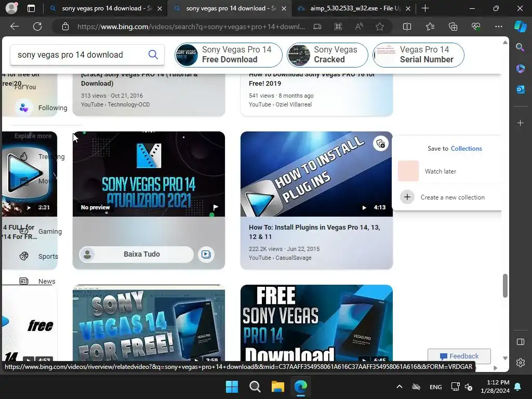532x399 pixels.
Task: Open the notification bell in the tray
Action: point(518,387)
